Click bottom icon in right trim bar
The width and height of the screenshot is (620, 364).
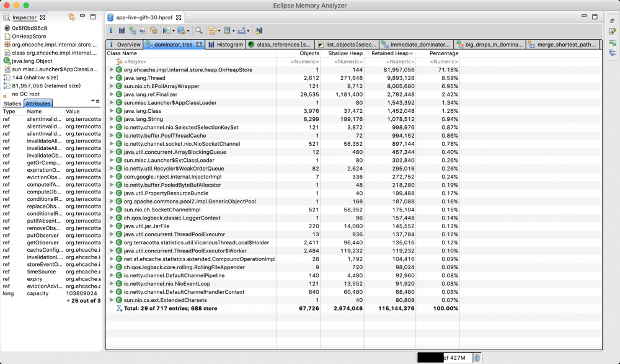point(613,53)
